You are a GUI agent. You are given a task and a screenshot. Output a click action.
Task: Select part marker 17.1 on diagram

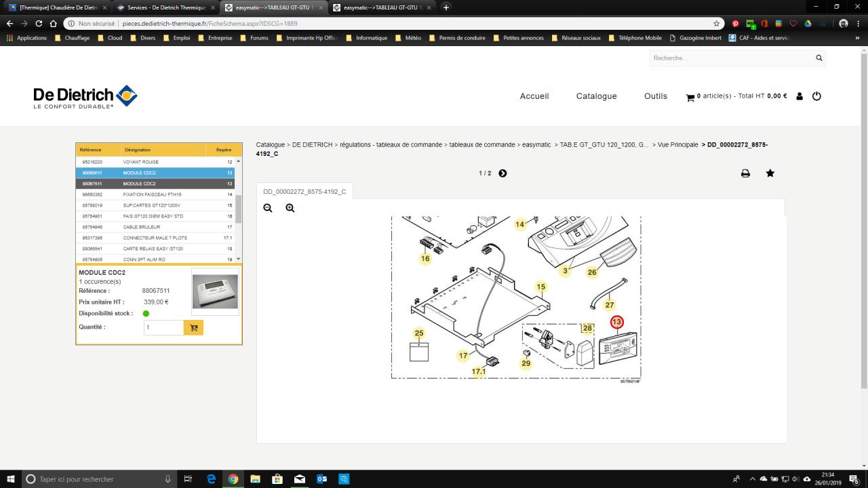pyautogui.click(x=479, y=371)
